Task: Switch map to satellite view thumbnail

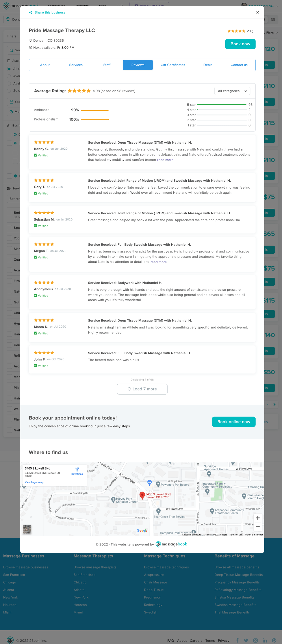Action: (27, 529)
